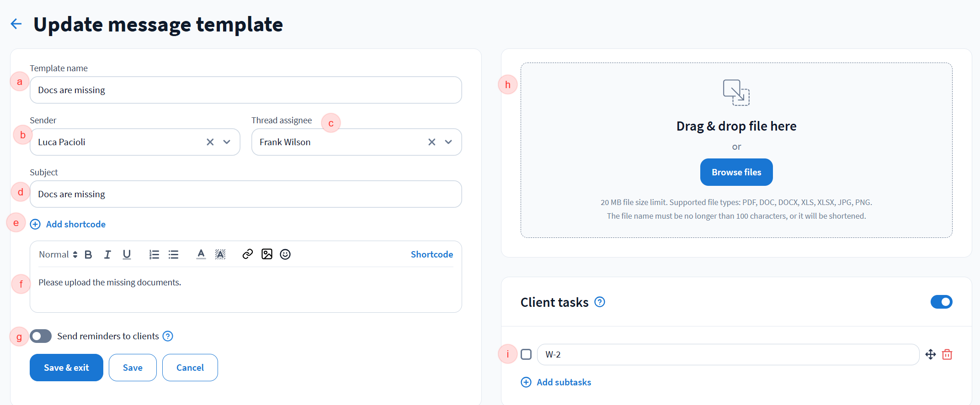Insert a numbered list in the message

coord(154,255)
